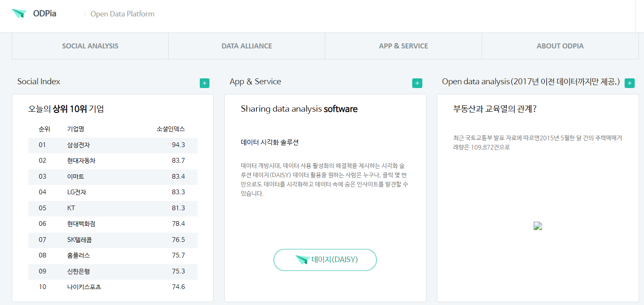
Task: Open the App & Service plus button
Action: pos(417,83)
